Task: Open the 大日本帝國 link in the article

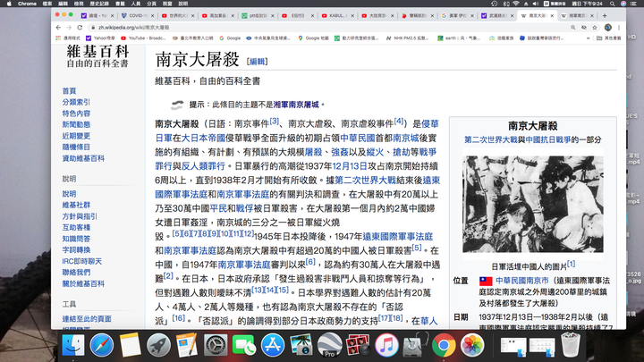Action: 203,138
